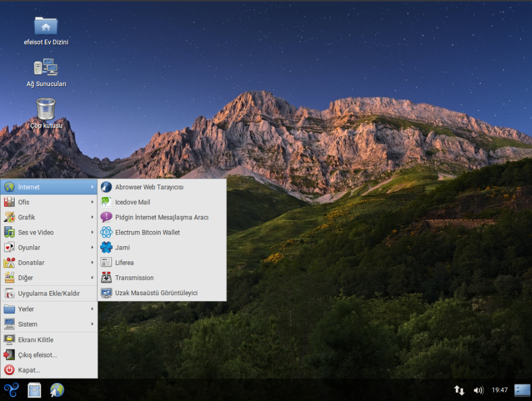
Task: Click the purple Pidgin chat bubble icon
Action: tap(106, 217)
